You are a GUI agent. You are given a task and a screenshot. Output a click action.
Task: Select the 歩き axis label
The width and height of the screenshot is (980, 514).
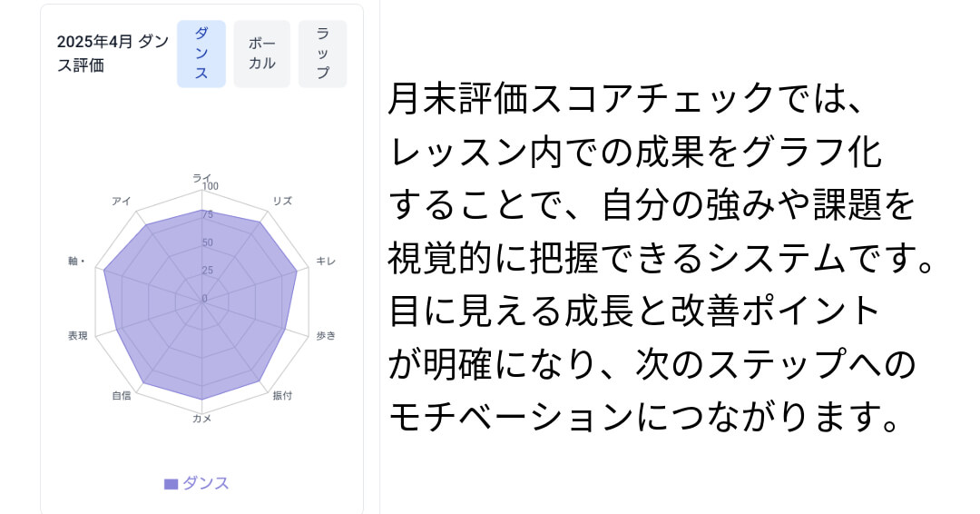pos(326,335)
